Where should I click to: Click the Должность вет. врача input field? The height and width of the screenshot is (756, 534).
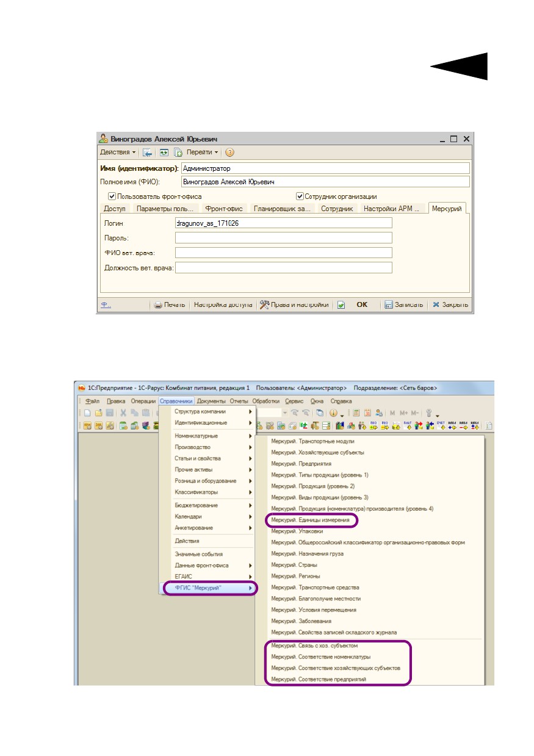283,267
